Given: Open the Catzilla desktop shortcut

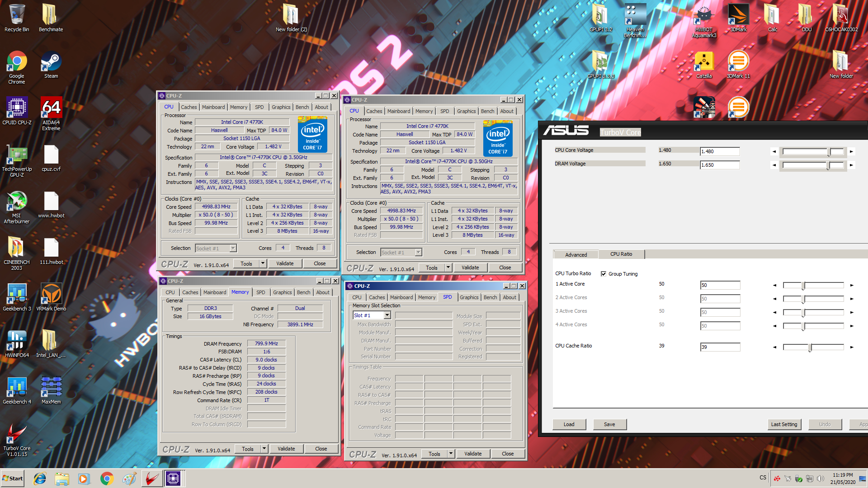Looking at the screenshot, I should pyautogui.click(x=704, y=65).
